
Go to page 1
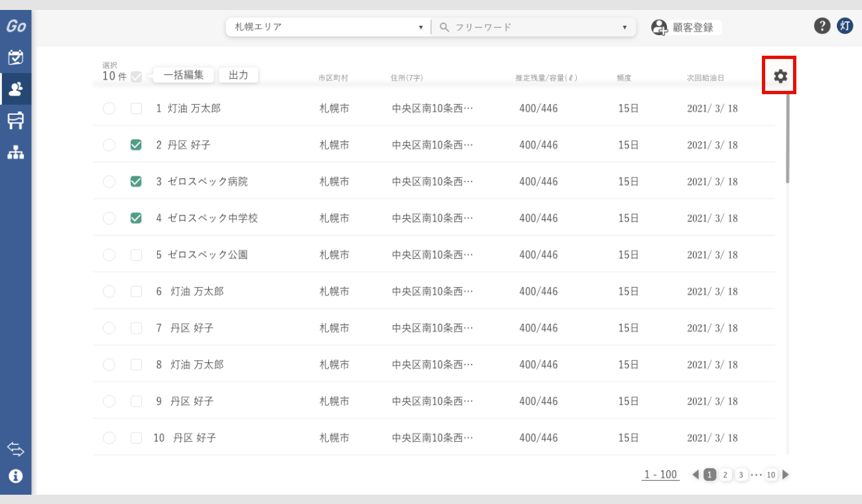click(x=709, y=475)
